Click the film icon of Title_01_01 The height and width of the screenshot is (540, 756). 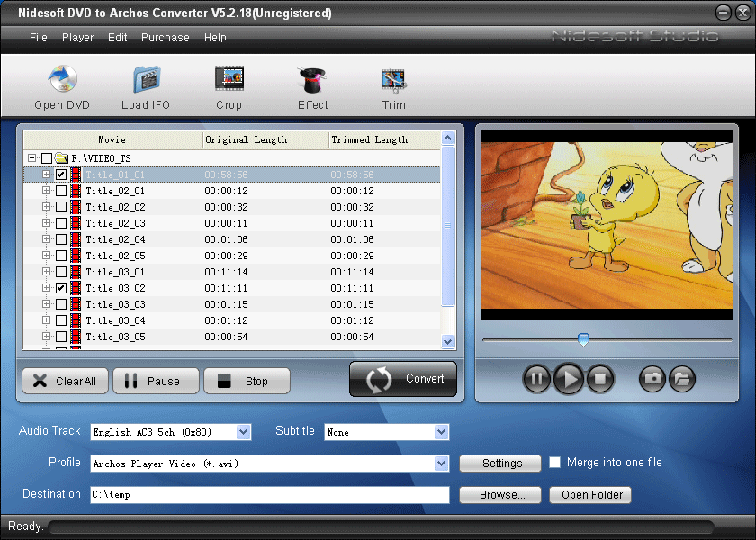(76, 175)
